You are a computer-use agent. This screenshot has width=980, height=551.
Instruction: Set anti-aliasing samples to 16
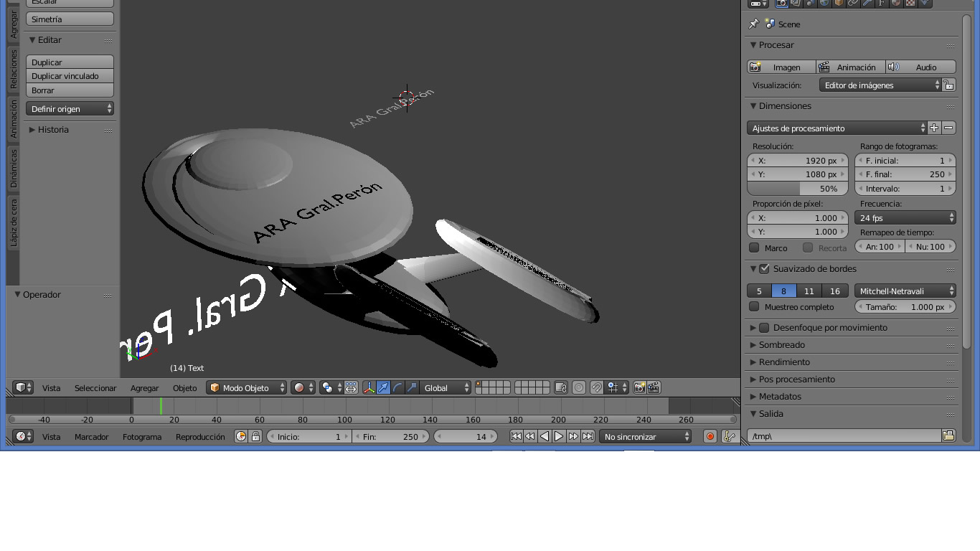[x=834, y=291]
